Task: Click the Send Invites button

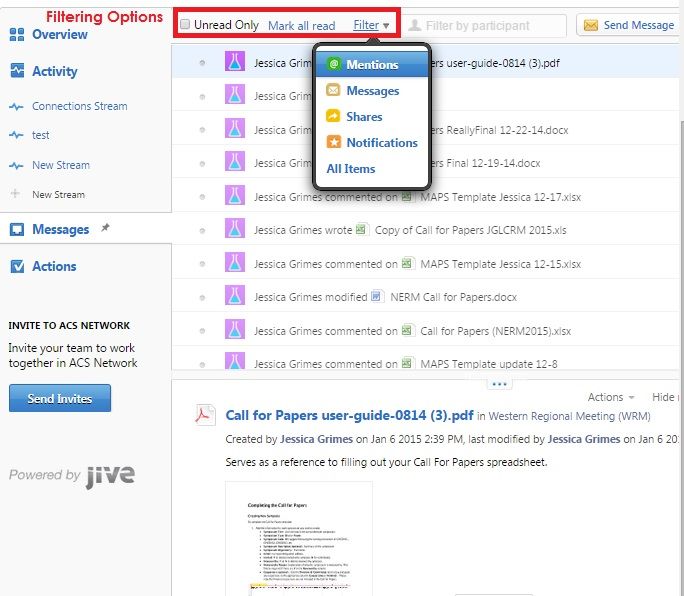Action: click(x=60, y=399)
